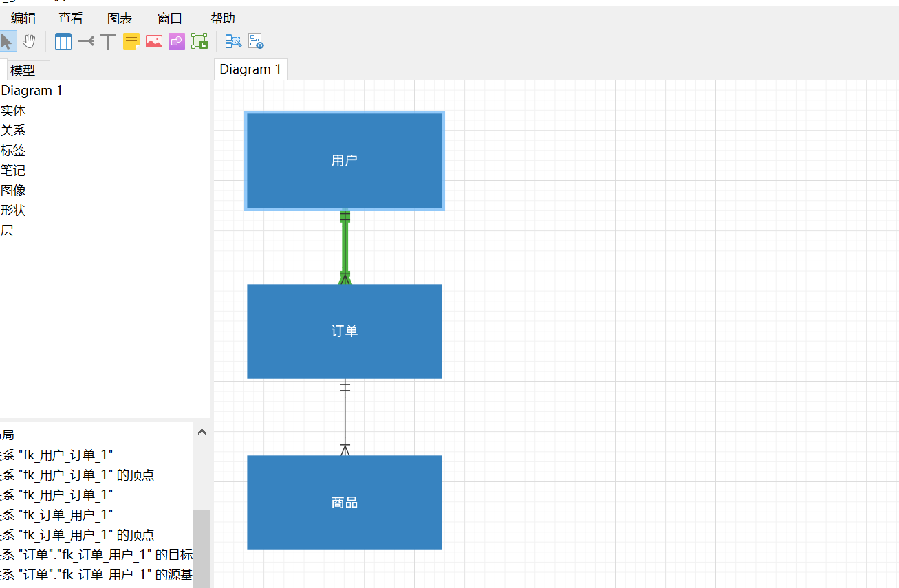899x588 pixels.
Task: Open the 帮助 menu
Action: pos(223,19)
